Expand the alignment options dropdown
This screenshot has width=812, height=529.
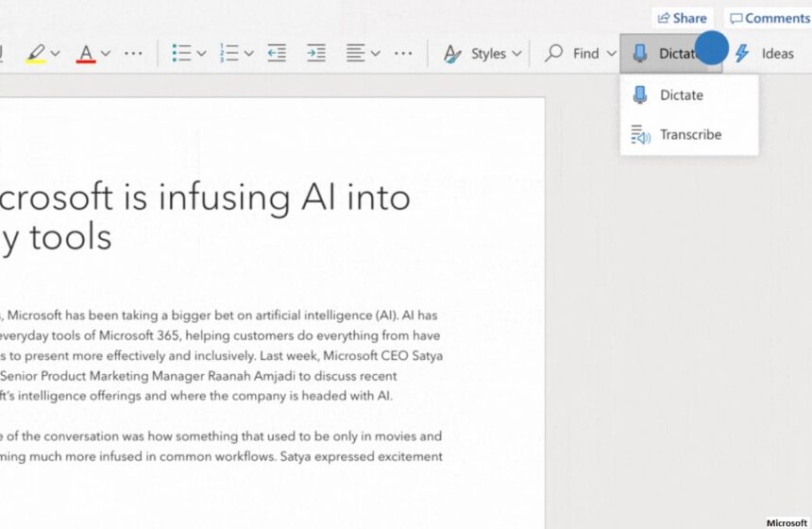click(x=376, y=53)
